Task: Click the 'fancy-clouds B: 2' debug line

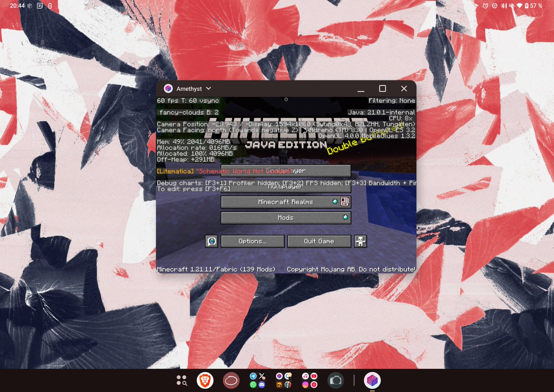Action: (189, 112)
